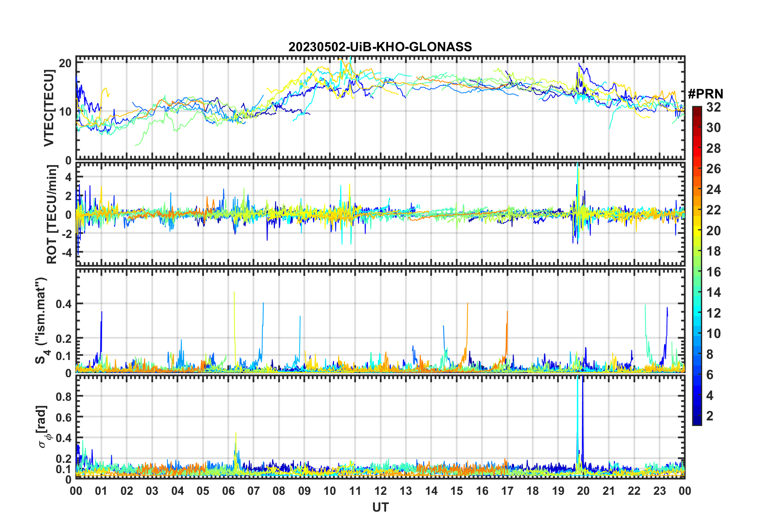Click x-axis hour tick label 10
Image resolution: width=761 pixels, height=532 pixels.
330,491
